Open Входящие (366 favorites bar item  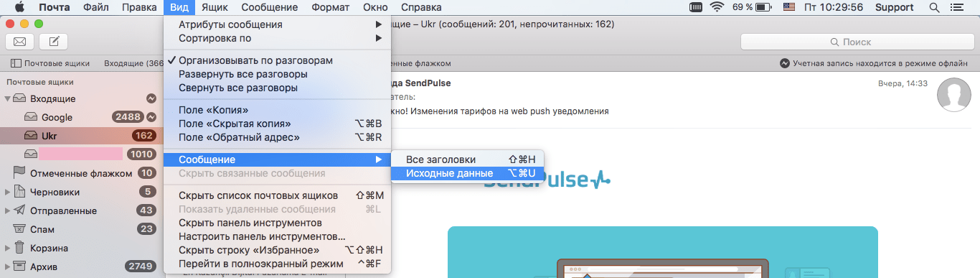pos(134,63)
